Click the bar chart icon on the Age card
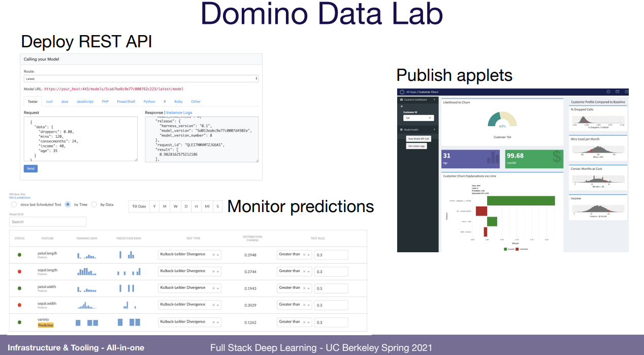Screen dimensions: 644x355 [x=493, y=158]
